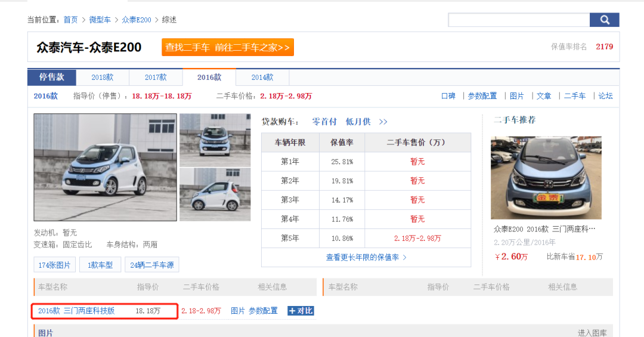644x337 pixels.
Task: Click the 10.86% value in the 第5年 row
Action: [x=342, y=239]
